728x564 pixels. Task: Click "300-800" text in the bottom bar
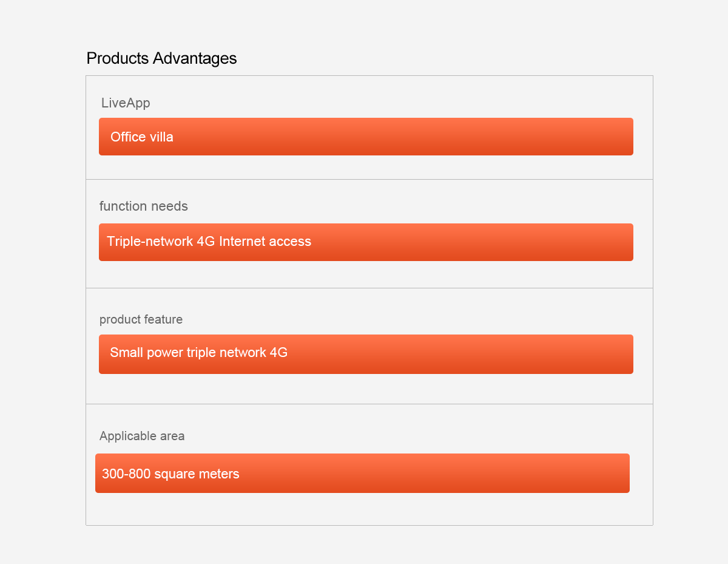(x=126, y=474)
